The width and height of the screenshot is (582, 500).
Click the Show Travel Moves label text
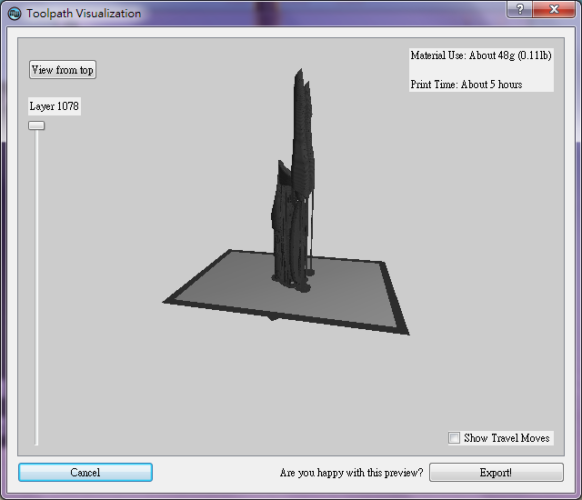[506, 438]
